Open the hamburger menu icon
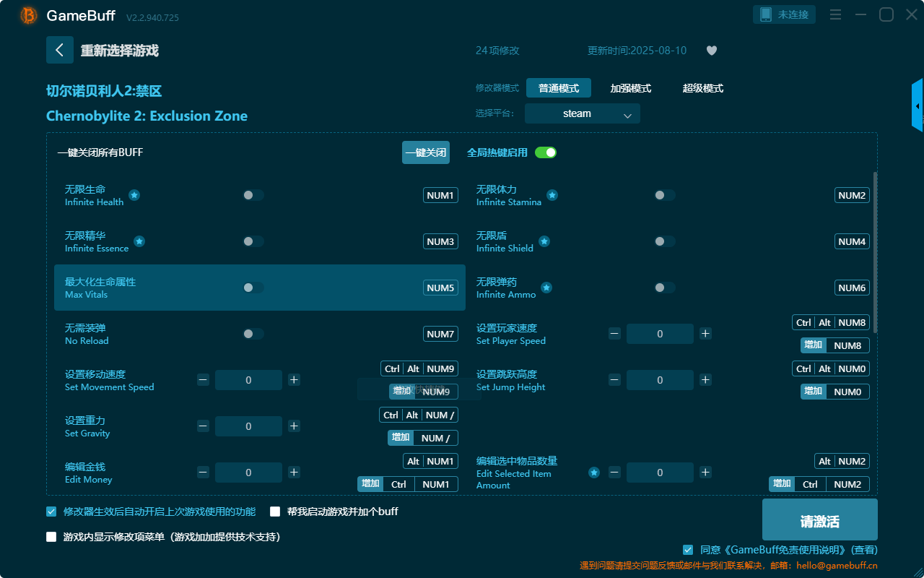The height and width of the screenshot is (578, 924). (836, 14)
